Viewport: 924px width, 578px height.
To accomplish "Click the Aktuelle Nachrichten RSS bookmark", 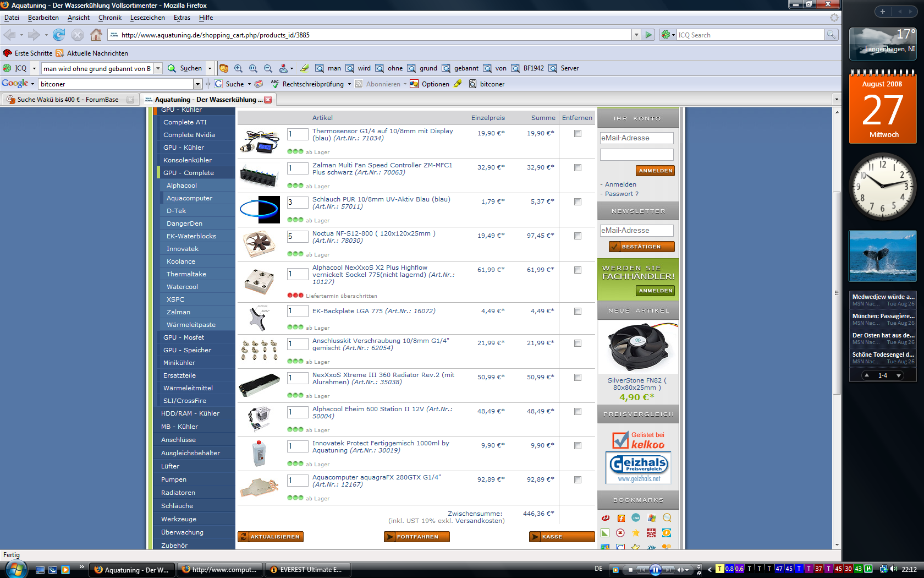I will point(92,53).
